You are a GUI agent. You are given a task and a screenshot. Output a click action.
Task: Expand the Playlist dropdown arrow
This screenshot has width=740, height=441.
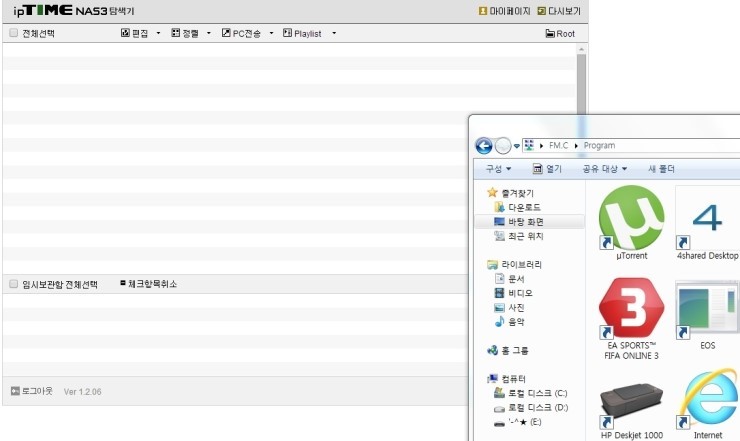click(x=334, y=33)
